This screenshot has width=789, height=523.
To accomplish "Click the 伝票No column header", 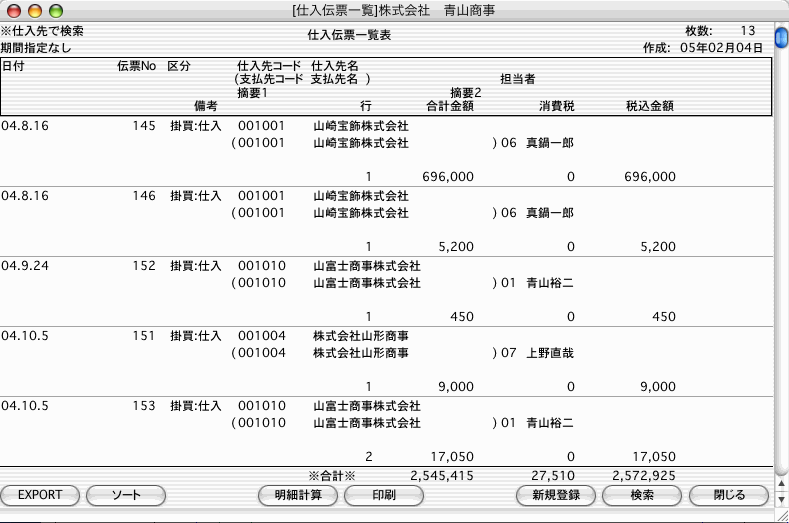I will tap(136, 66).
